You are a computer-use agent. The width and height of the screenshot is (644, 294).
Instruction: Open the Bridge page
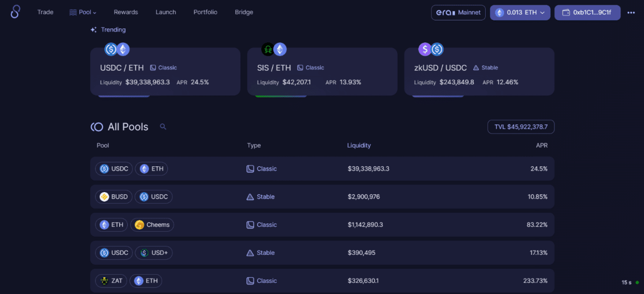[x=244, y=12]
